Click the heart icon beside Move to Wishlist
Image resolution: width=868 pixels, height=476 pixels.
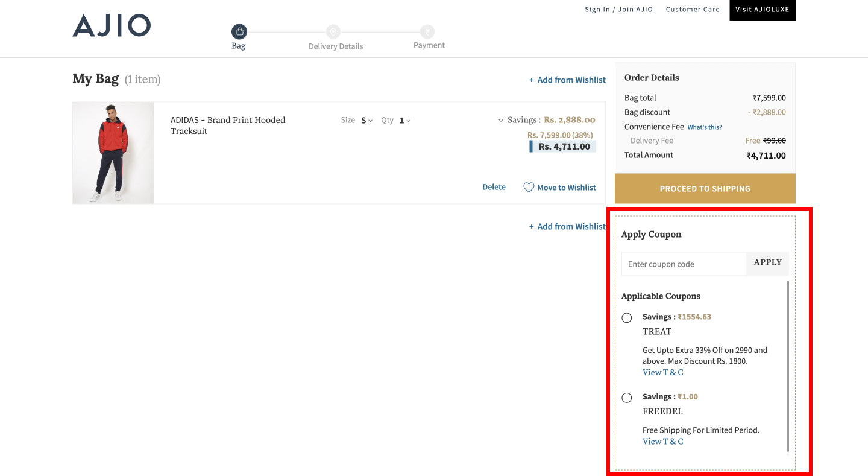coord(529,188)
